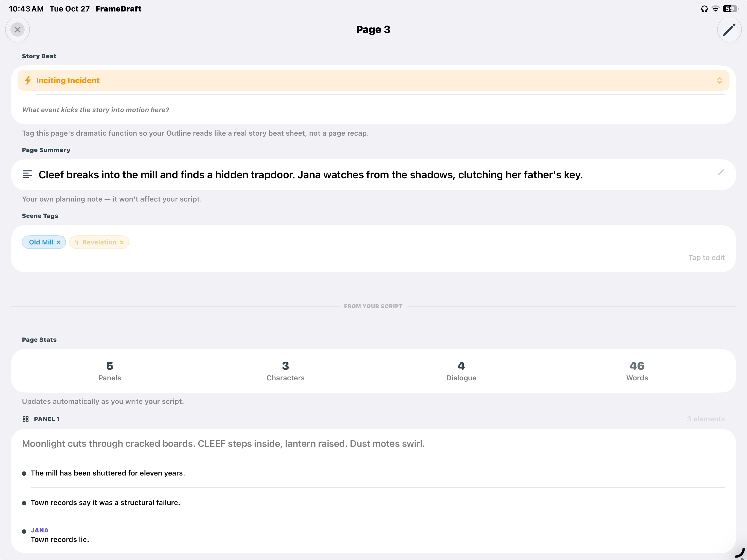Click the Wi-Fi icon in status bar
Screen dimensions: 747x560
tap(716, 9)
